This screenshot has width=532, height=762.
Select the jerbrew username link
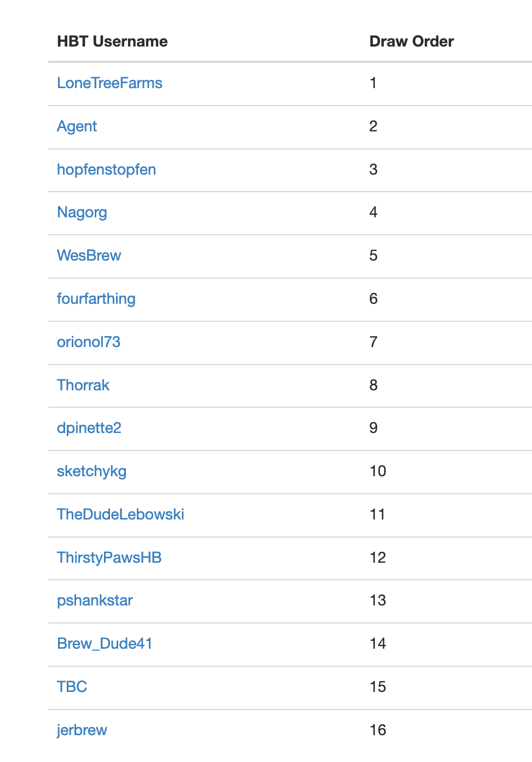[82, 730]
